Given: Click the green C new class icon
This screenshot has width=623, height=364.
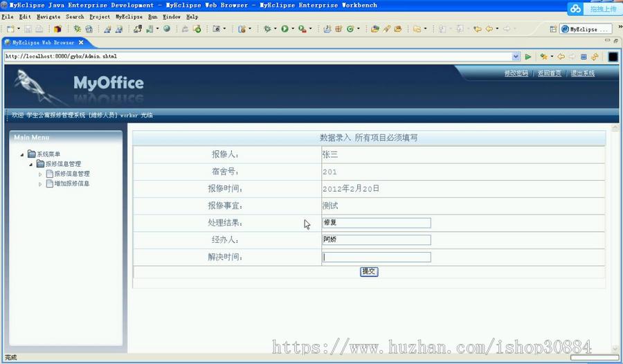Looking at the screenshot, I should 350,28.
